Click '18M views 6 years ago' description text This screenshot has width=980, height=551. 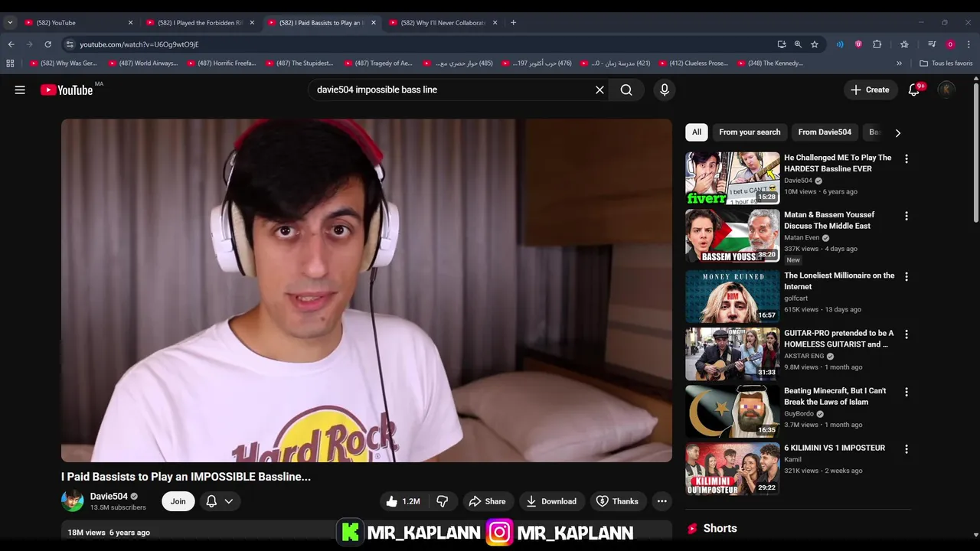point(109,533)
